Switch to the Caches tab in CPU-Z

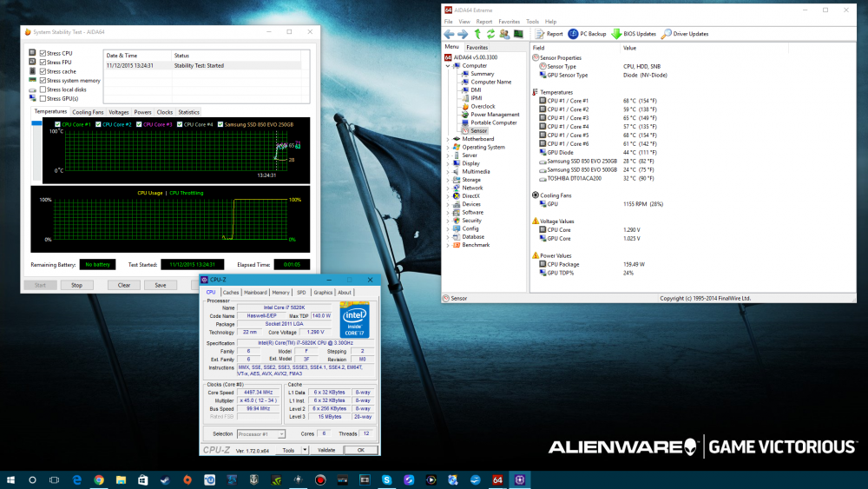pyautogui.click(x=230, y=293)
